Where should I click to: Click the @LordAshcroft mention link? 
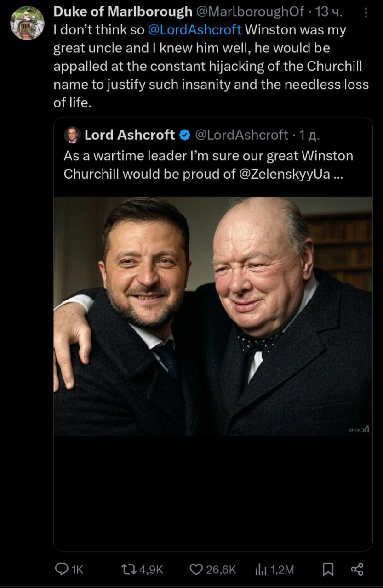coord(194,30)
